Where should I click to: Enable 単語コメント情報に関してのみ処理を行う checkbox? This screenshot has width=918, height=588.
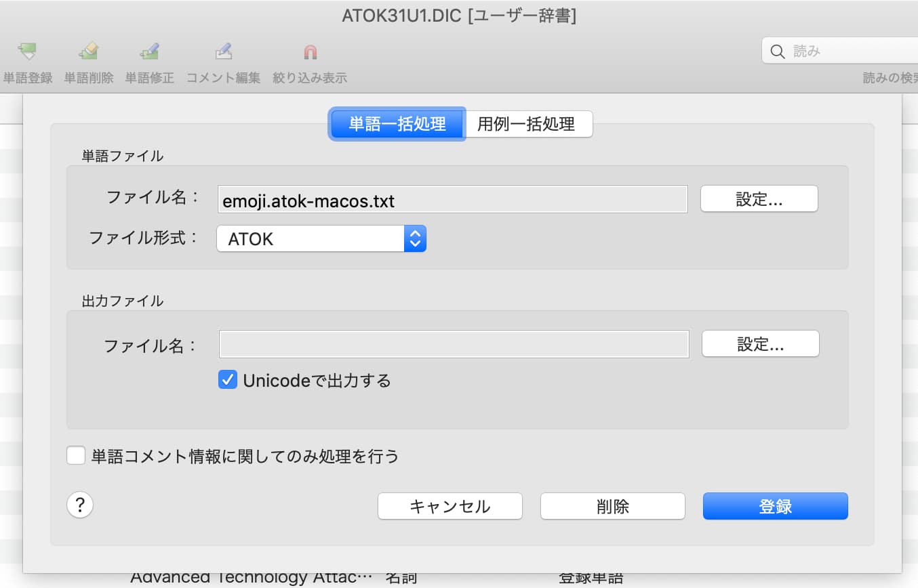tap(75, 456)
